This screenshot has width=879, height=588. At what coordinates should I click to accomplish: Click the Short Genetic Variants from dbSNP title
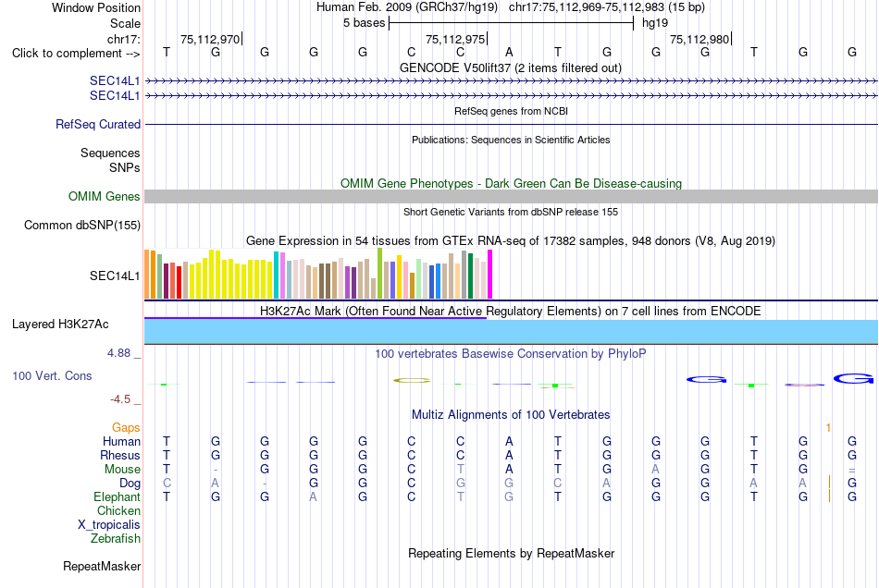coord(511,212)
